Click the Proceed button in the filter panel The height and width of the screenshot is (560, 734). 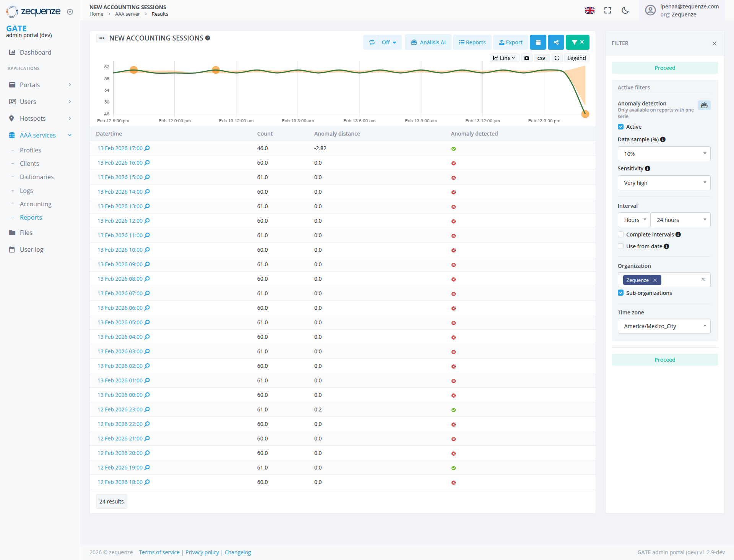coord(664,68)
